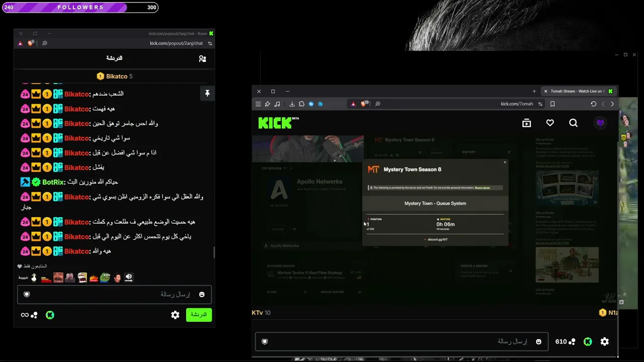Focus the popout chat message input
Viewport: 644px width, 362px height.
click(x=114, y=295)
